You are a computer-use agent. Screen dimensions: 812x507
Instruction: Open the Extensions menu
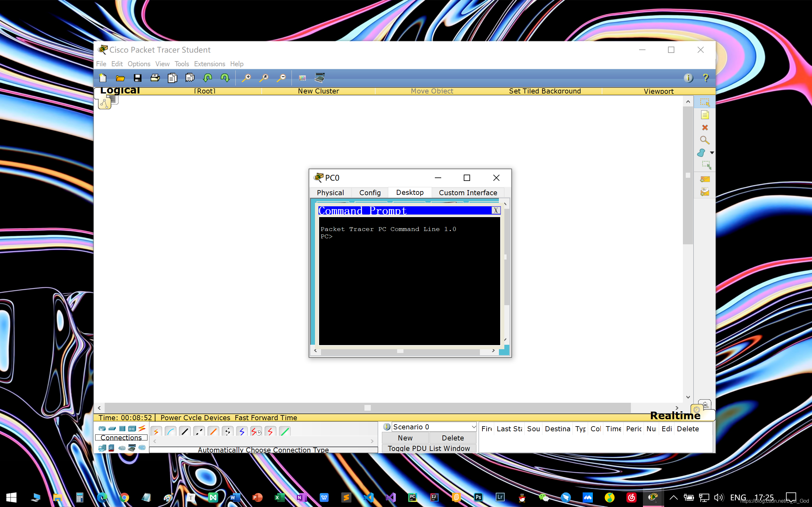[x=209, y=64]
